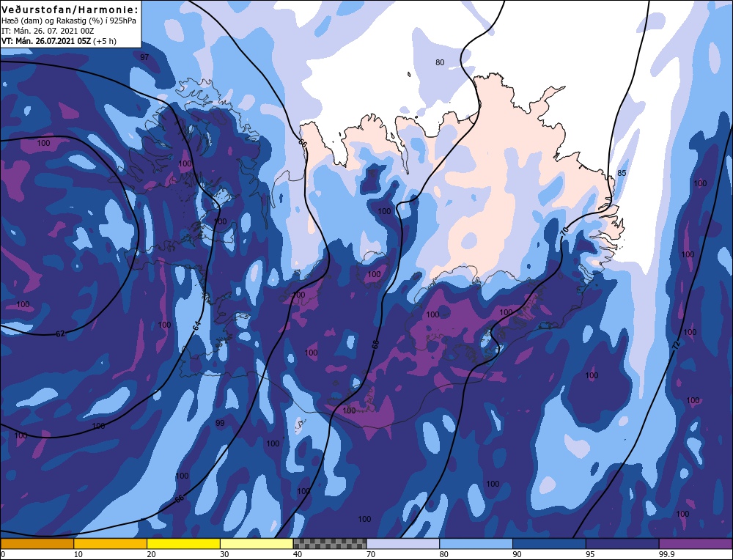733x560 pixels.
Task: Click the grey checkered 40–70 legend swatch
Action: (330, 544)
